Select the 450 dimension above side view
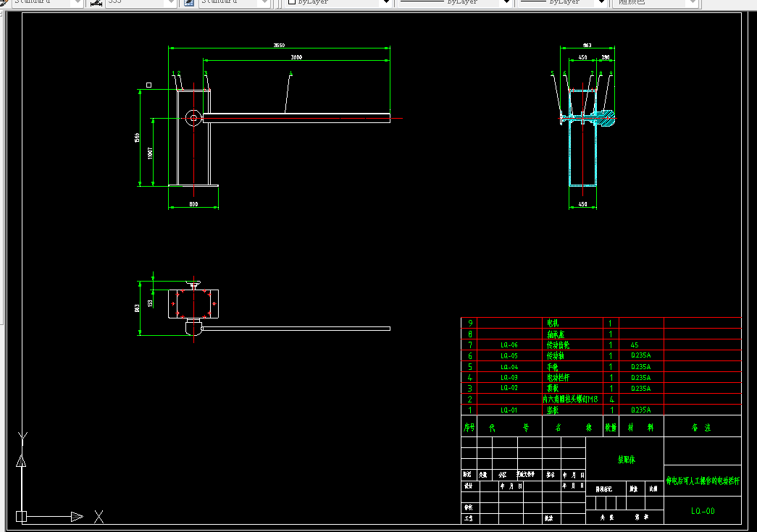757x532 pixels. pyautogui.click(x=582, y=57)
